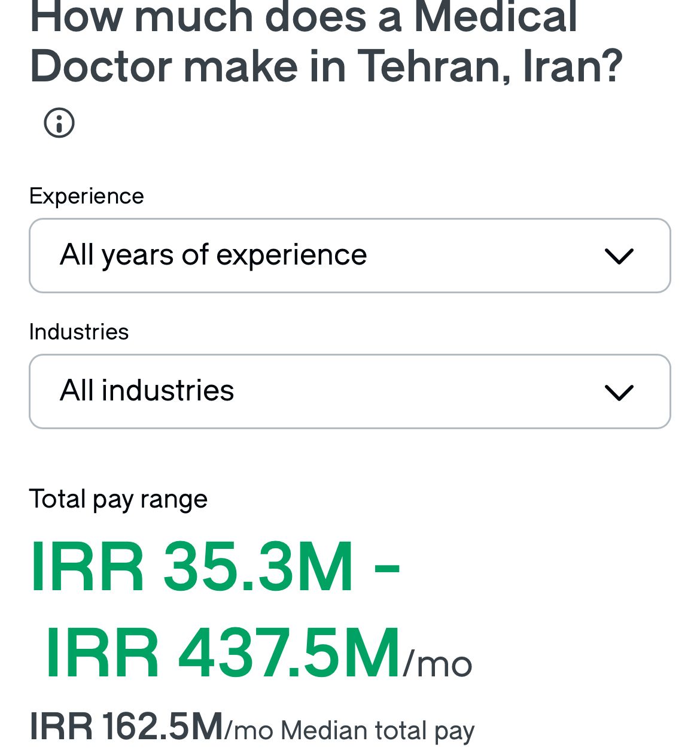700x753 pixels.
Task: Click the chevron arrow in the experience selector
Action: coord(619,256)
